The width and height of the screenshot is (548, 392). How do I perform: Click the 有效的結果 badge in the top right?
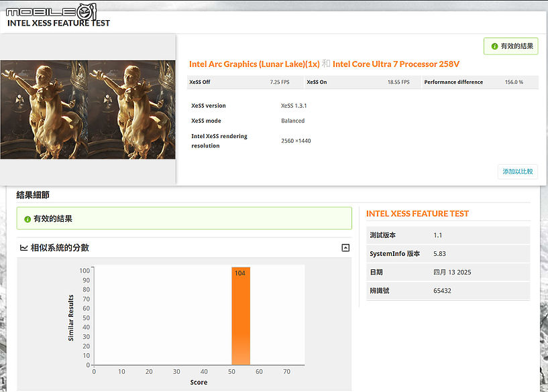point(511,46)
